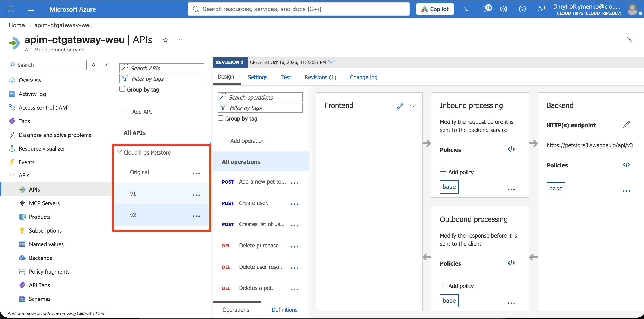Open Backend policy code editor

click(x=627, y=165)
